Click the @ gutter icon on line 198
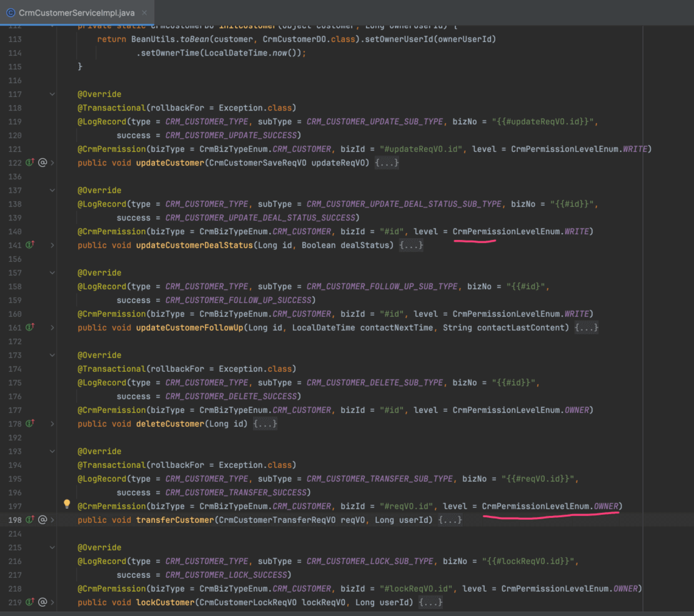Viewport: 694px width, 616px height. [x=42, y=520]
